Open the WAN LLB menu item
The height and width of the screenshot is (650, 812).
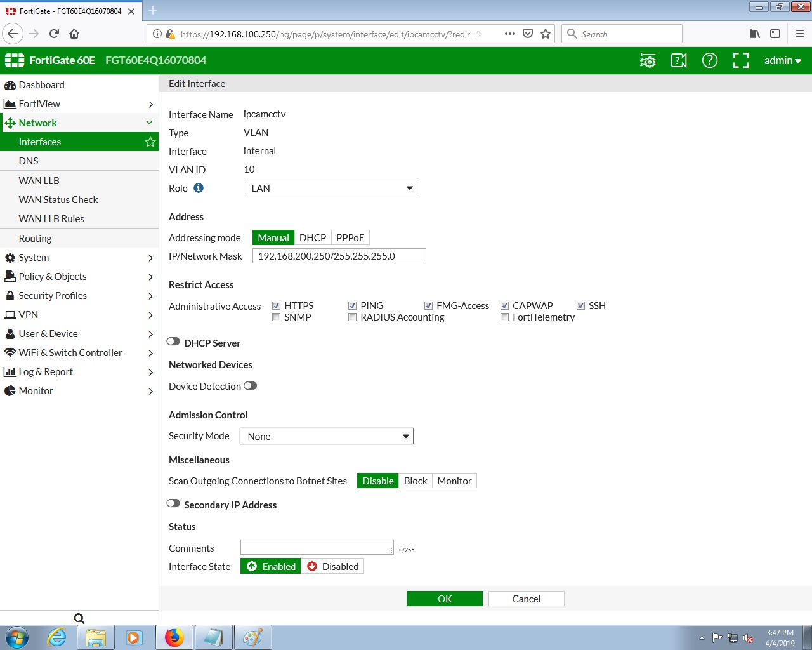[x=79, y=181]
